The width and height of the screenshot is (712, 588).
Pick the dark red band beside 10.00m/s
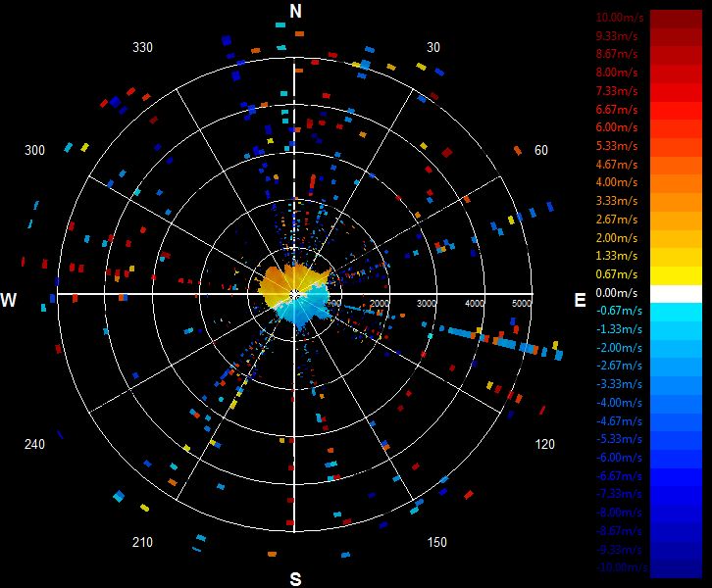[x=676, y=19]
